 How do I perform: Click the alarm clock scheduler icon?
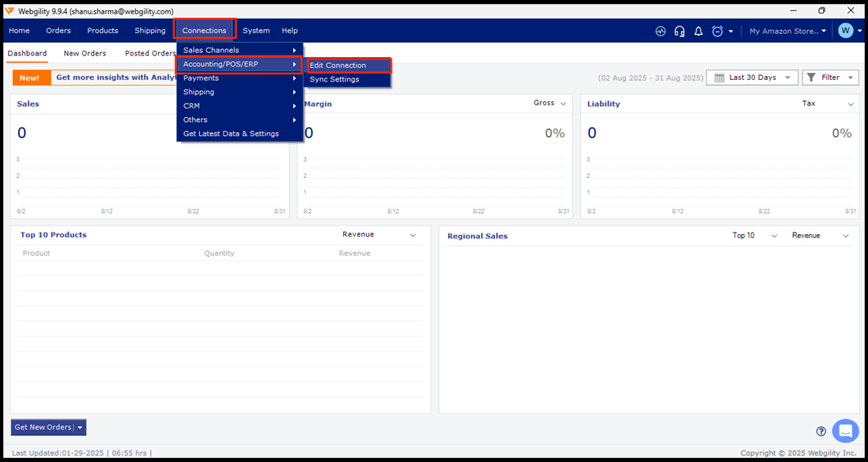[x=717, y=31]
